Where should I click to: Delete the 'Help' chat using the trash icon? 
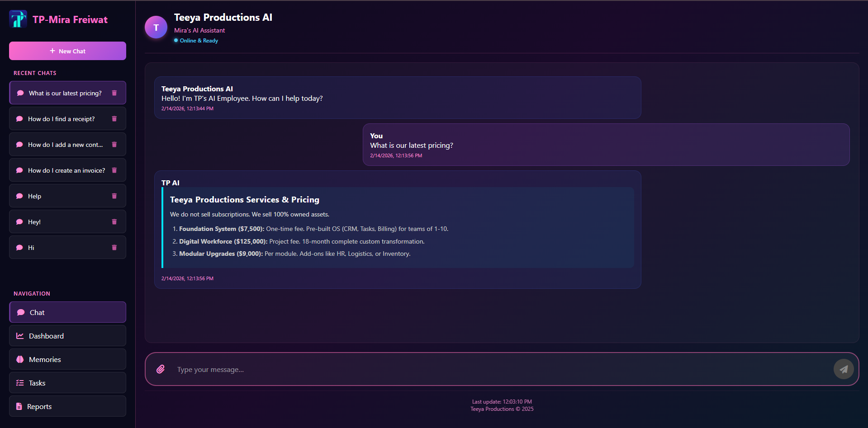point(114,196)
